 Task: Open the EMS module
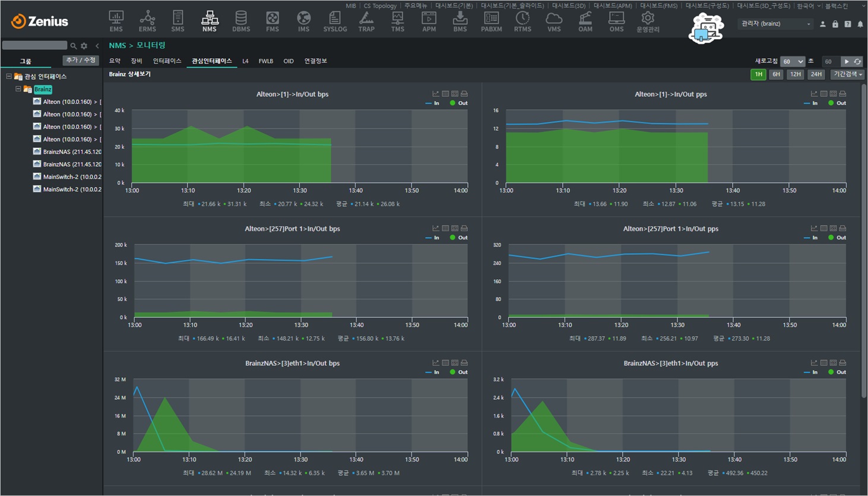point(116,21)
